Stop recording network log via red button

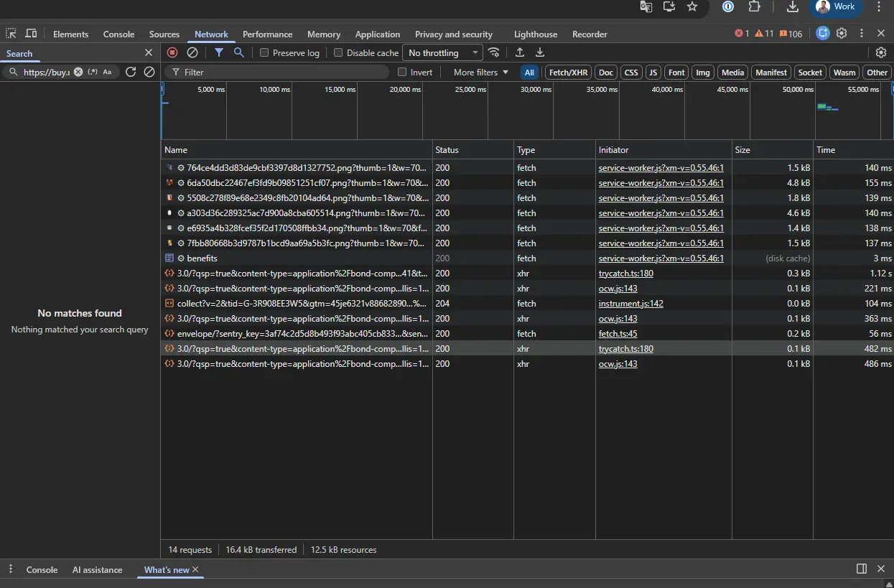[172, 52]
